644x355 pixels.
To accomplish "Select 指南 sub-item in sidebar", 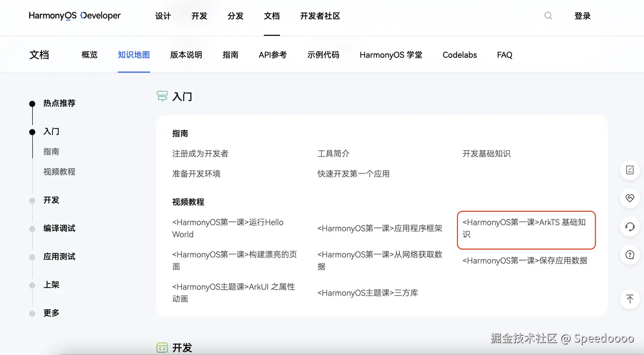I will coord(51,152).
